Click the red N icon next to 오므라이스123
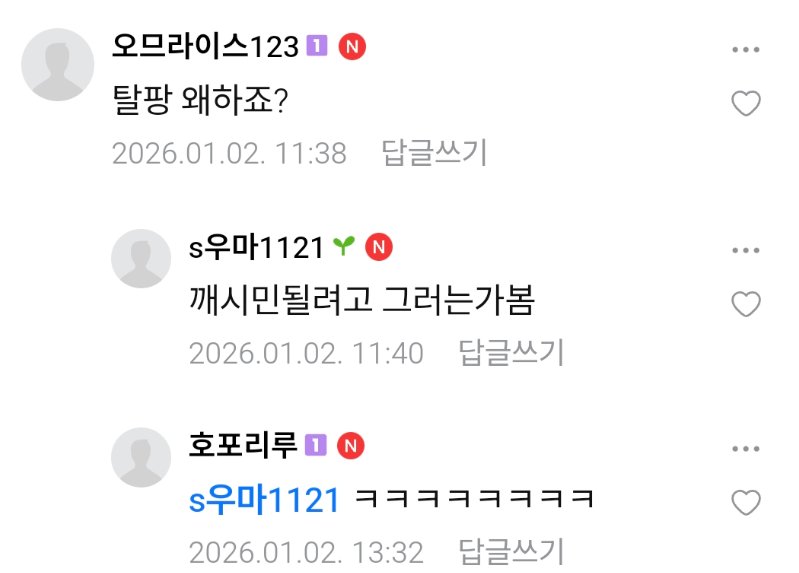Image resolution: width=799 pixels, height=573 pixels. point(353,46)
